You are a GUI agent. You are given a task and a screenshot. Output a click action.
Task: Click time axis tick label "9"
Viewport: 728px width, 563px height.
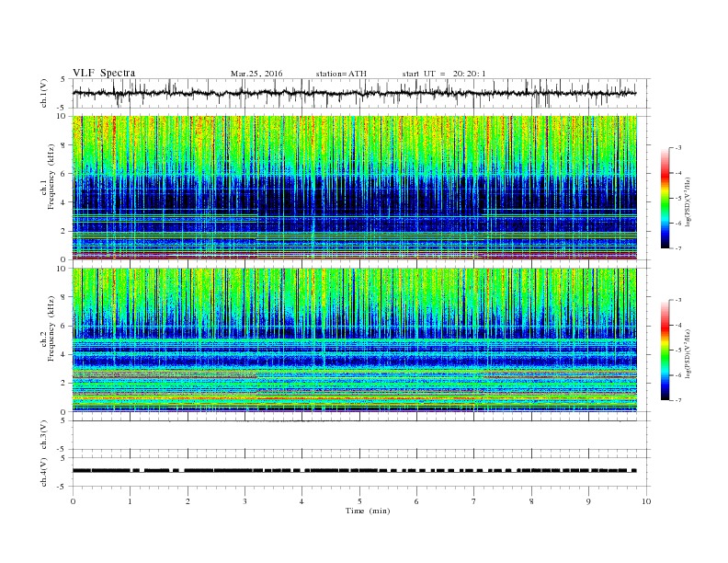pos(588,501)
